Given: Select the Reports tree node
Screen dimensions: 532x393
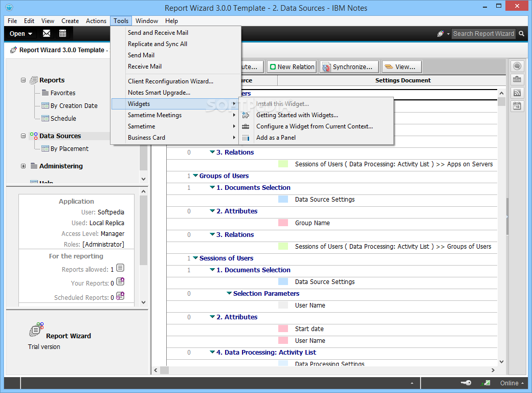Looking at the screenshot, I should click(x=52, y=80).
